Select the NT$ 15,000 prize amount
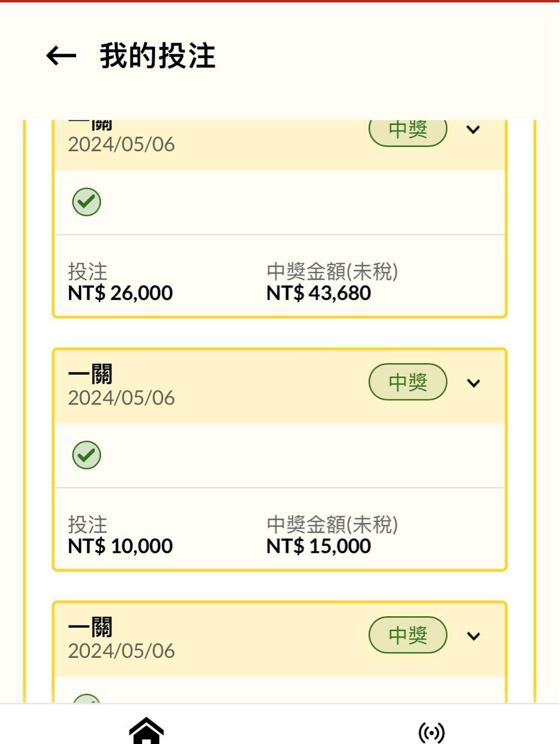Screen dimensions: 560x744 click(x=318, y=546)
